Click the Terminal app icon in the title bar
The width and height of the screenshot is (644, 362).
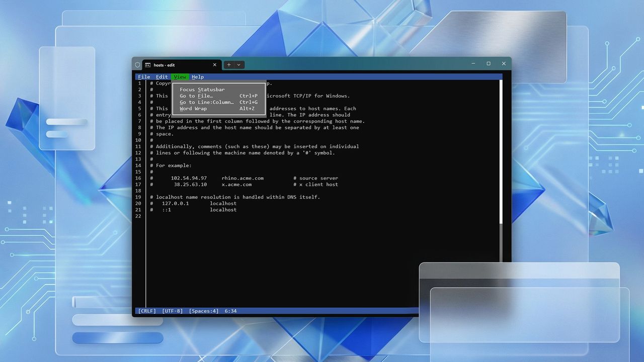point(137,64)
